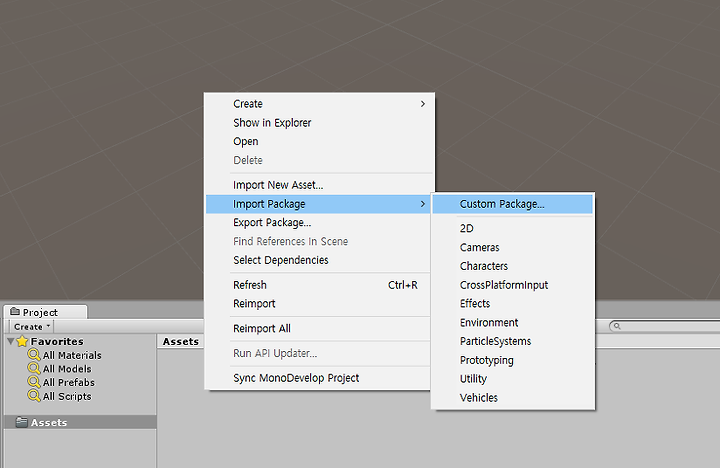
Task: Click the All Models search icon
Action: (34, 368)
